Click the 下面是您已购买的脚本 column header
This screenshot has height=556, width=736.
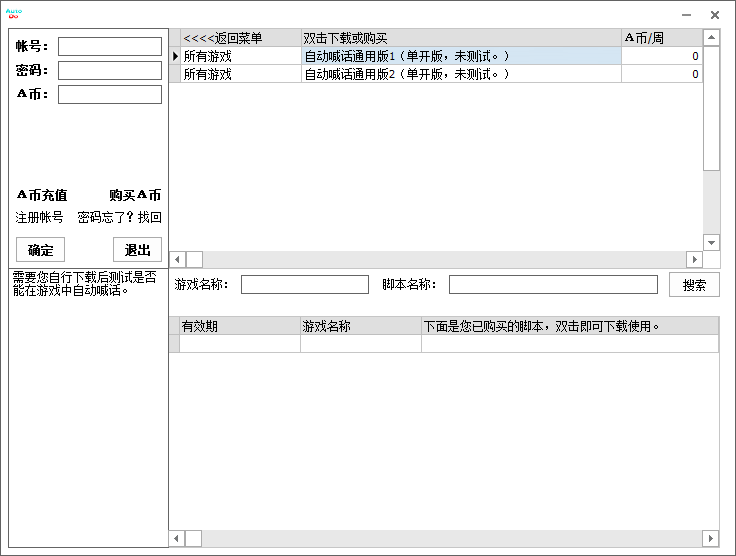tap(570, 326)
